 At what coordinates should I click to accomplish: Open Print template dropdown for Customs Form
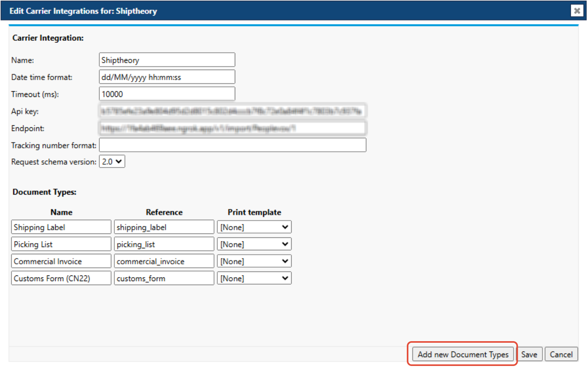point(254,278)
